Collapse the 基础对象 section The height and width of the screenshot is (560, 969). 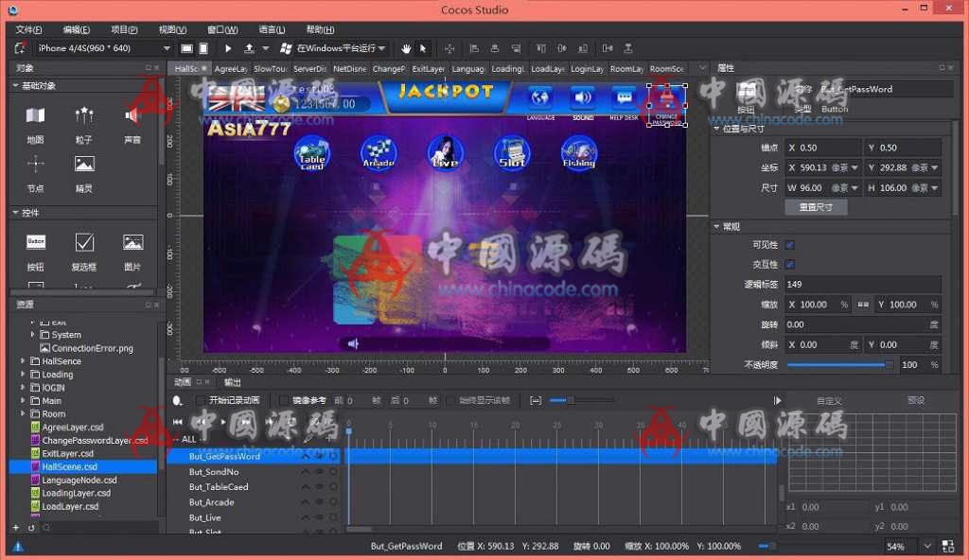pyautogui.click(x=15, y=85)
